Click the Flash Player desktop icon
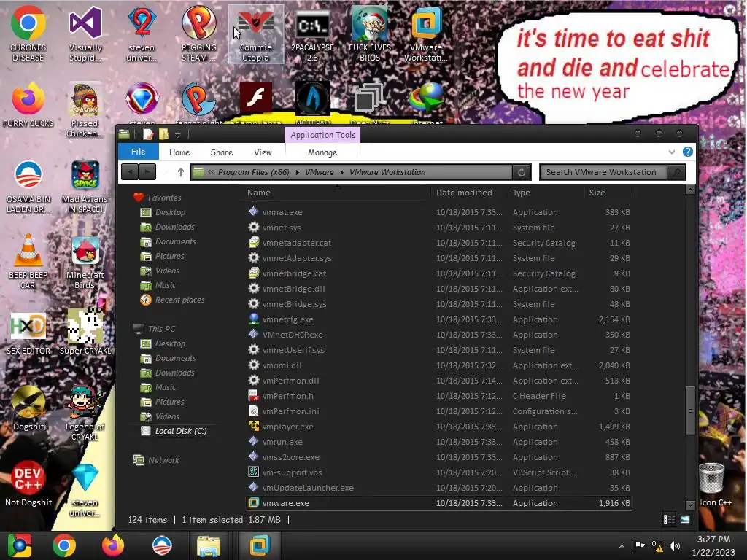This screenshot has width=747, height=560. (x=256, y=98)
